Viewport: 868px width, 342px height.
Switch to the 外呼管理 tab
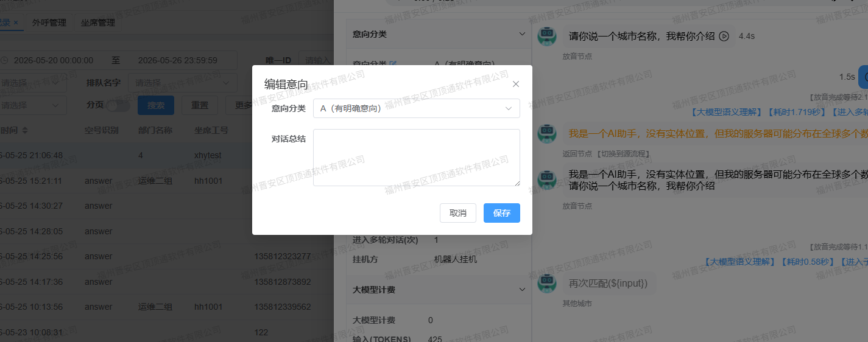click(49, 23)
